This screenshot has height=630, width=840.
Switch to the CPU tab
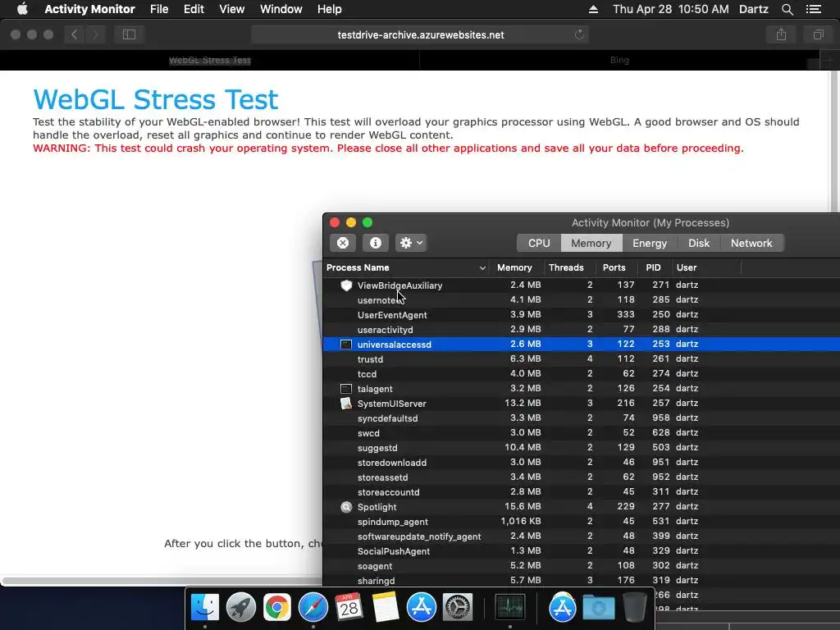pyautogui.click(x=539, y=243)
